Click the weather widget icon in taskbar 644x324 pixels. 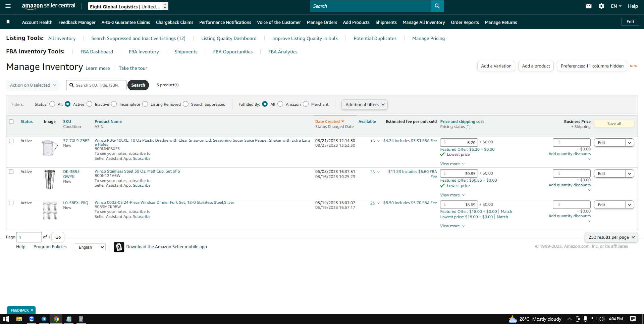pyautogui.click(x=513, y=319)
